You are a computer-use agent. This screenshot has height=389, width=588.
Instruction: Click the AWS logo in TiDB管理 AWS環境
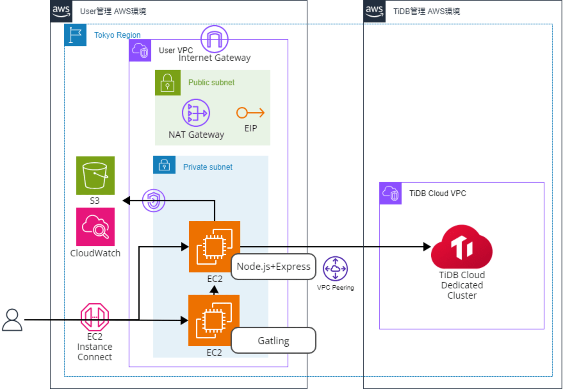[374, 11]
